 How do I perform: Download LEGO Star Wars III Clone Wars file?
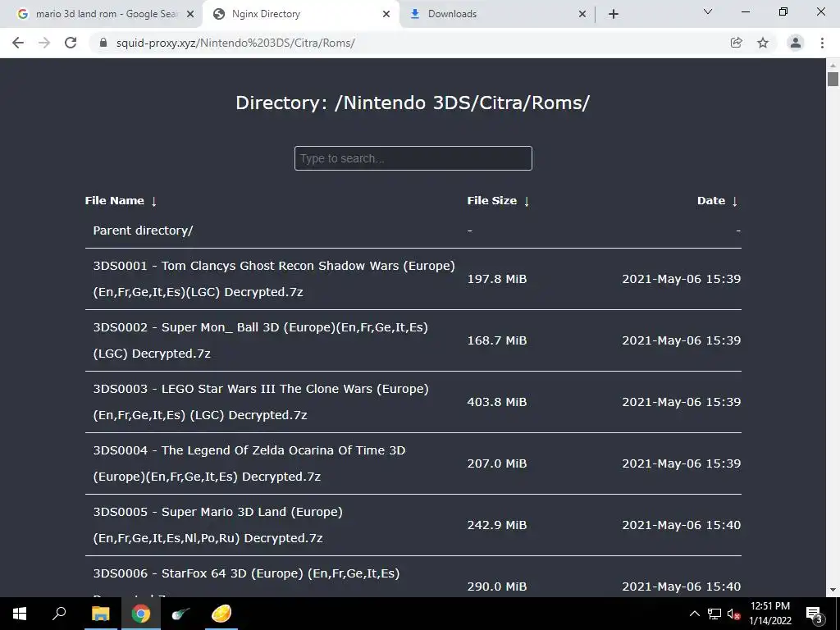point(261,402)
